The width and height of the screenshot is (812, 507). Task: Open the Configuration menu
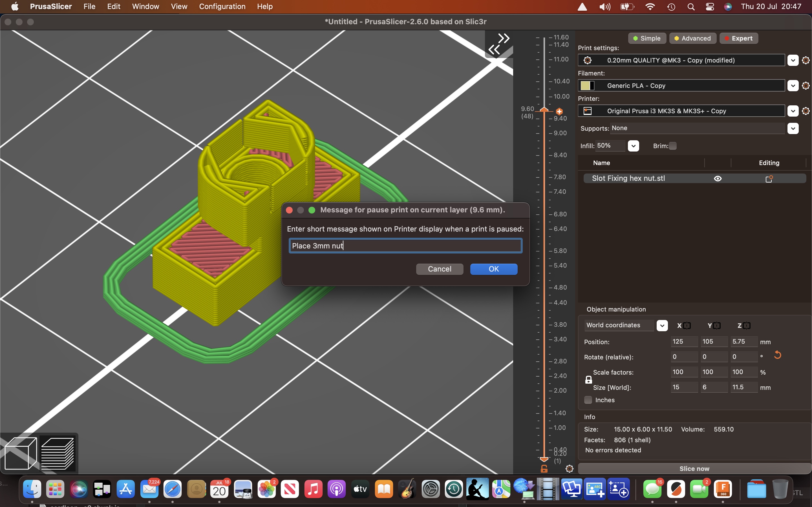(222, 6)
